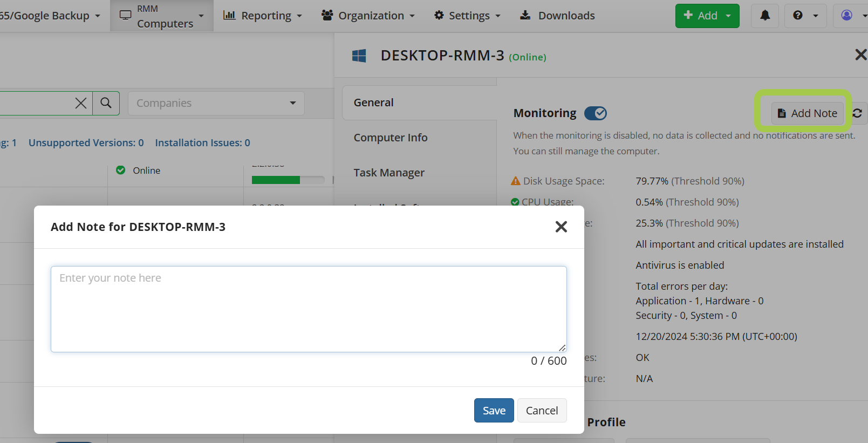Screen dimensions: 868x443
Task: Expand the Organization menu
Action: [x=368, y=16]
